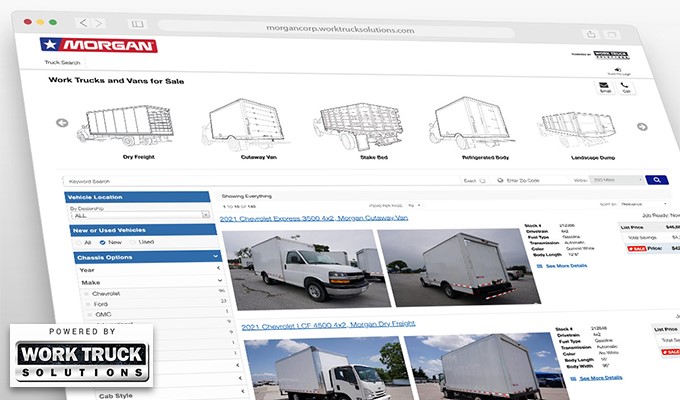Click the red browser close button
The width and height of the screenshot is (680, 400).
point(27,21)
